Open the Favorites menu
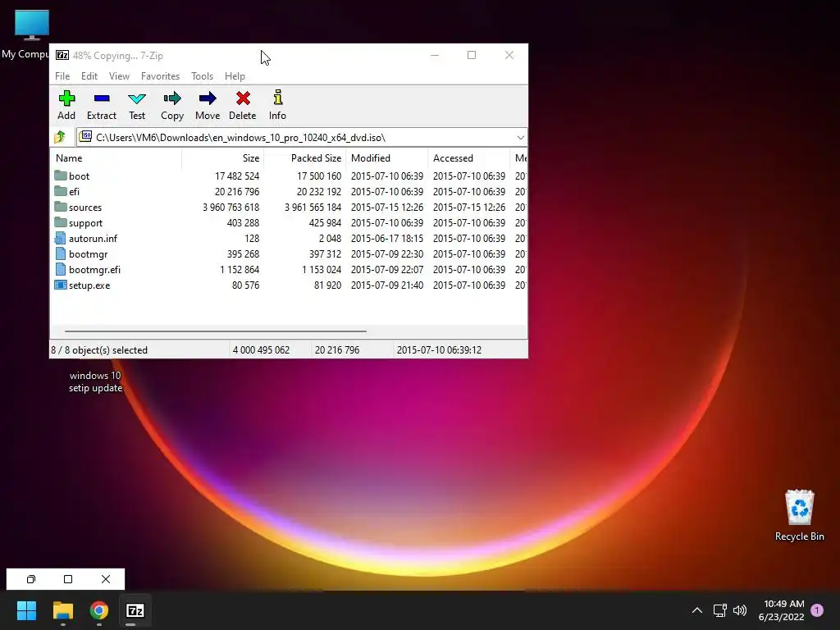The image size is (840, 630). pos(160,76)
